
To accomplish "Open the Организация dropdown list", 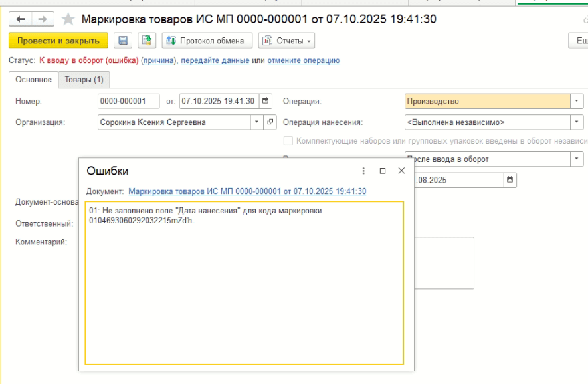I will pos(257,122).
